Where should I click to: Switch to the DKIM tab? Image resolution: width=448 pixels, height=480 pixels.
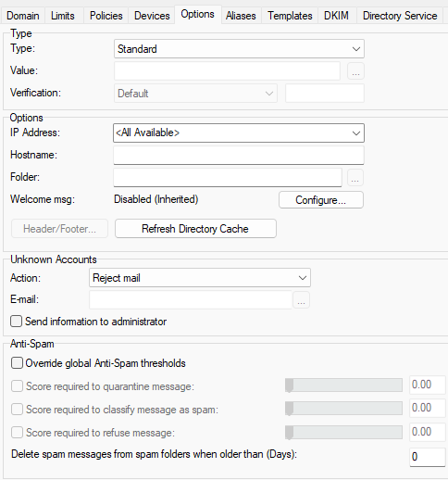(336, 16)
